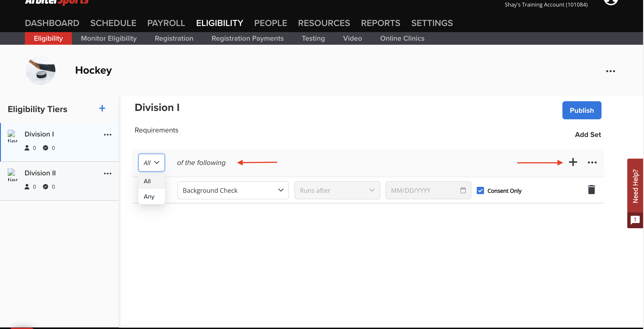
Task: Add a requirement using the plus icon
Action: [x=573, y=162]
